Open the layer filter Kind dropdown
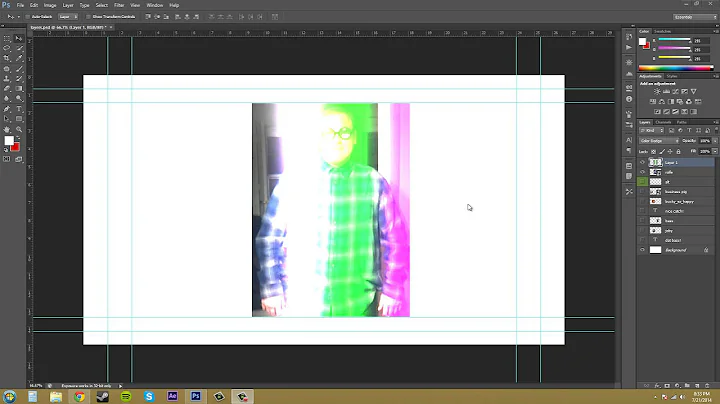The height and width of the screenshot is (404, 720). (x=652, y=131)
